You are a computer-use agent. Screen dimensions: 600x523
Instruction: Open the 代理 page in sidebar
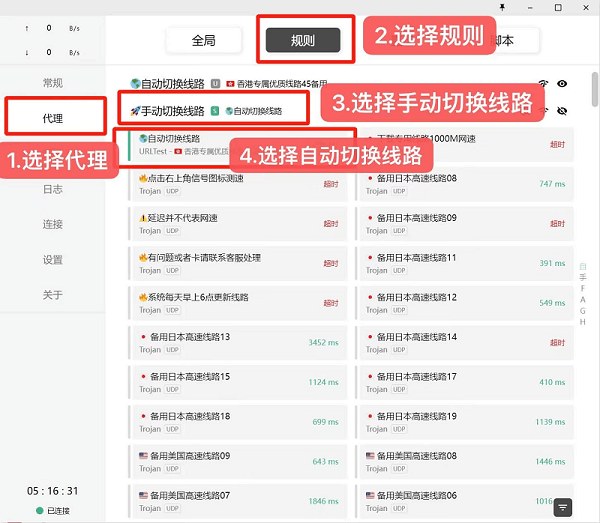click(x=53, y=118)
